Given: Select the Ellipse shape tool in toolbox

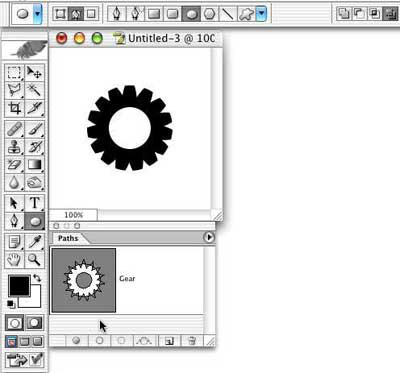Looking at the screenshot, I should click(x=34, y=221).
